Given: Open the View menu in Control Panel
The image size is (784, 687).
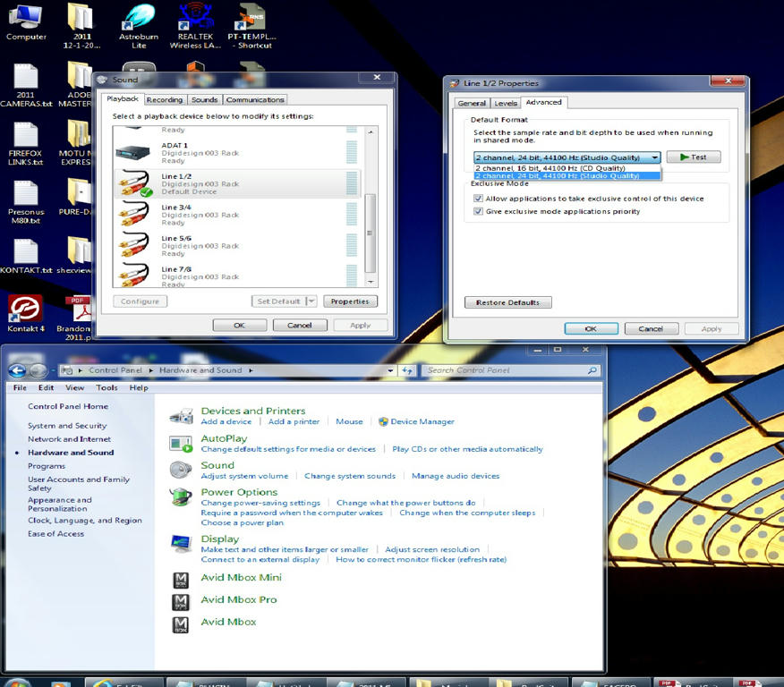Looking at the screenshot, I should click(x=74, y=387).
